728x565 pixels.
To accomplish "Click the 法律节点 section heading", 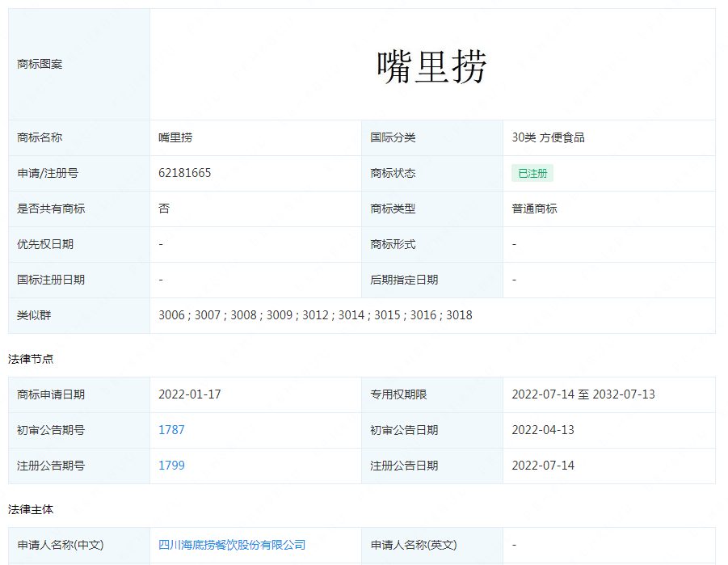I will coord(31,359).
